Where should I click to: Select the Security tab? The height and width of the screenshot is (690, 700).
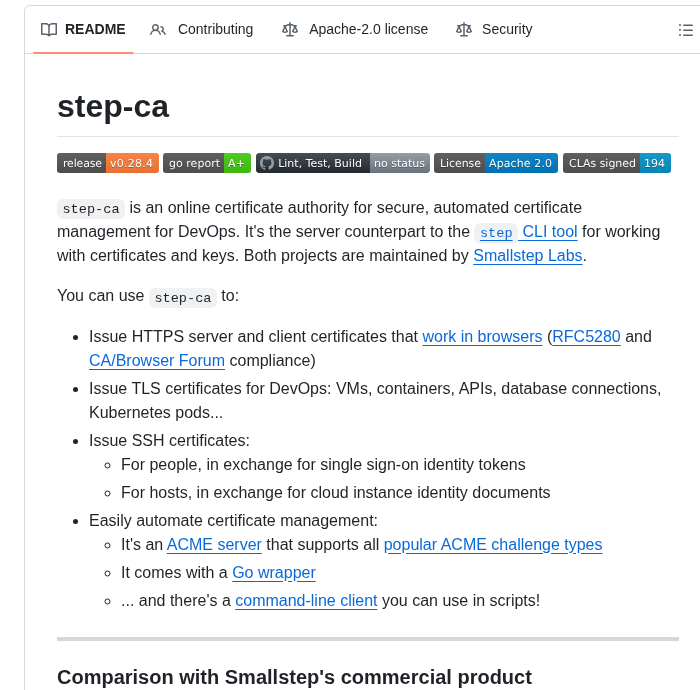click(507, 30)
